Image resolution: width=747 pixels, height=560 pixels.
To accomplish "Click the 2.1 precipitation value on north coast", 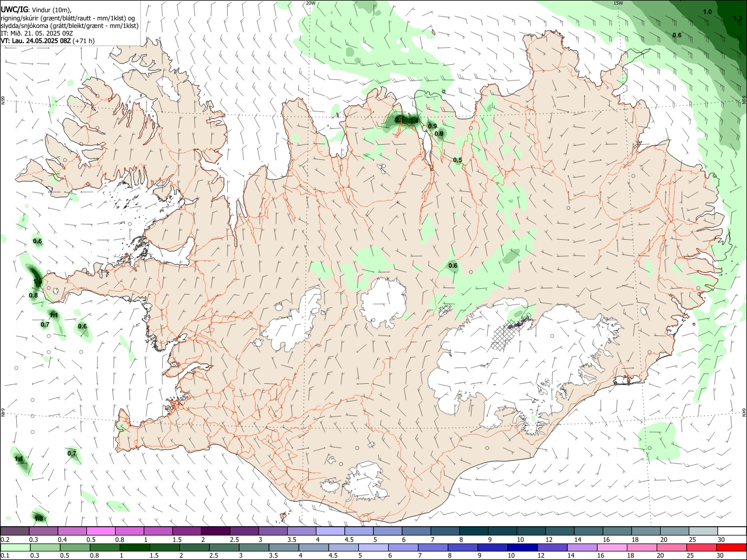I will point(400,120).
